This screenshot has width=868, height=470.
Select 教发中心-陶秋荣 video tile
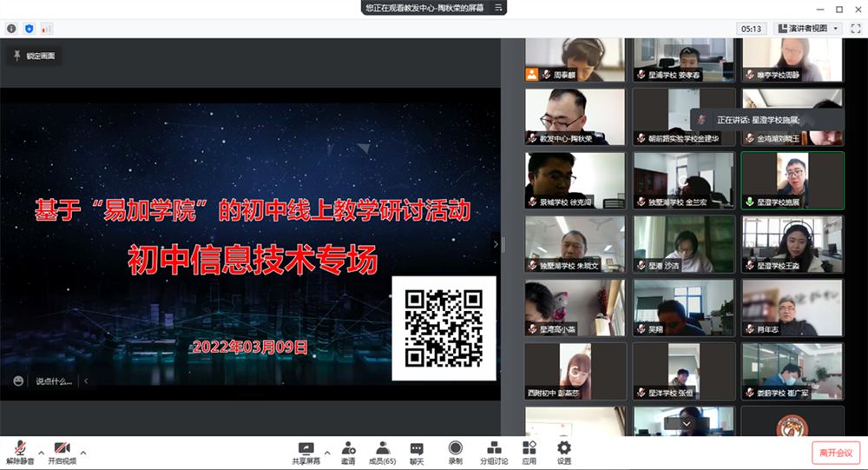click(575, 117)
